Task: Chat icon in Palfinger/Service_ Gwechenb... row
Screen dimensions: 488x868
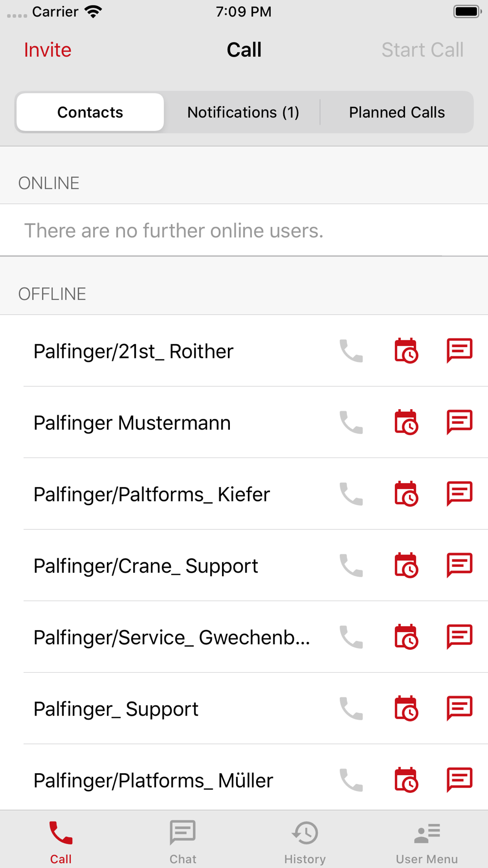Action: pos(460,637)
